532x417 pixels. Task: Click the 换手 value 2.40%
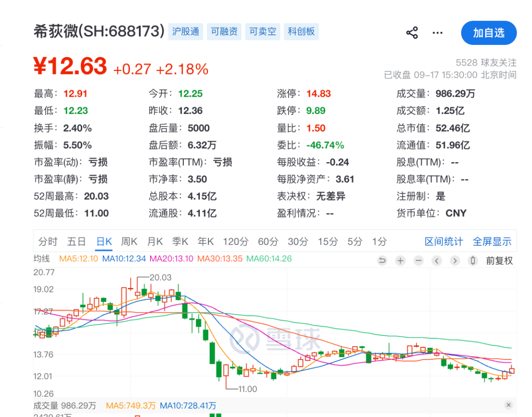tap(77, 128)
